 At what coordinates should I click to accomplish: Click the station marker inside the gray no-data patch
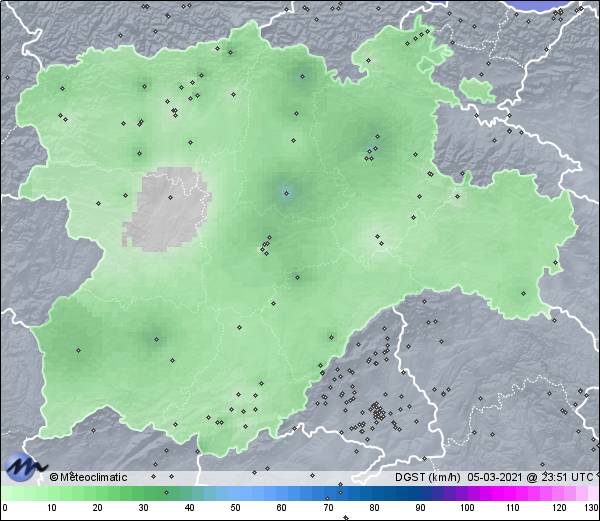[171, 197]
